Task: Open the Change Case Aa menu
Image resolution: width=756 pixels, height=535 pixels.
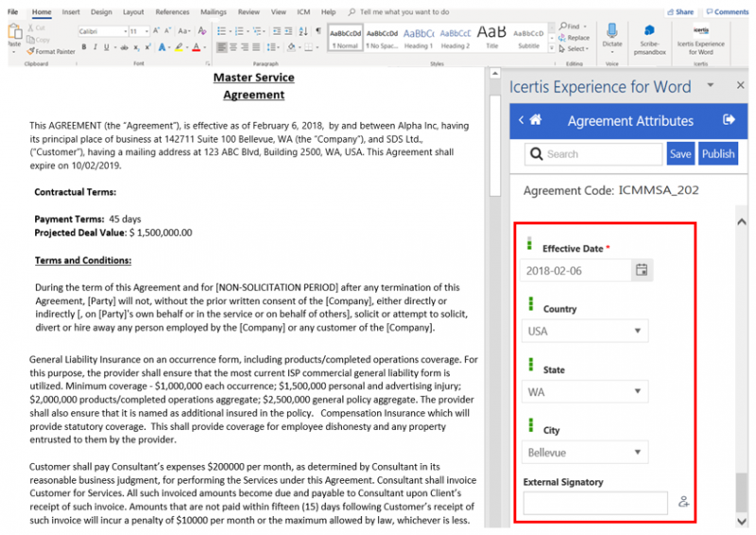Action: (183, 31)
